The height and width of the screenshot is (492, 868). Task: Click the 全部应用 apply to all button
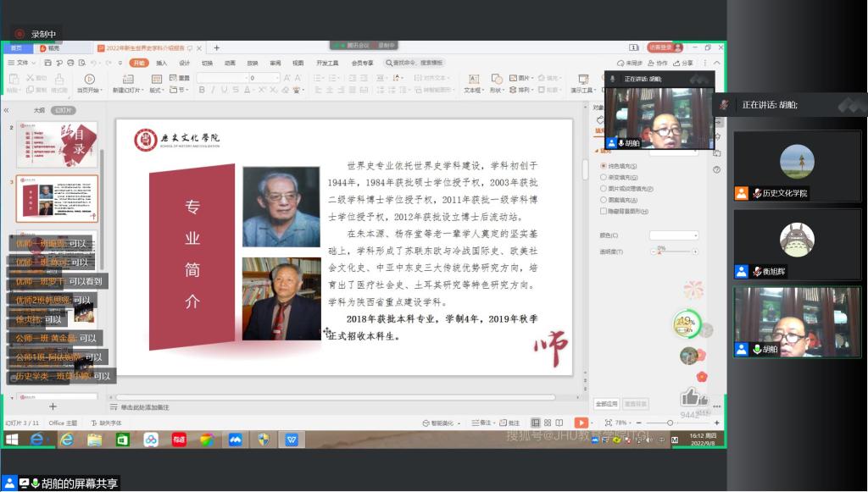tap(606, 404)
